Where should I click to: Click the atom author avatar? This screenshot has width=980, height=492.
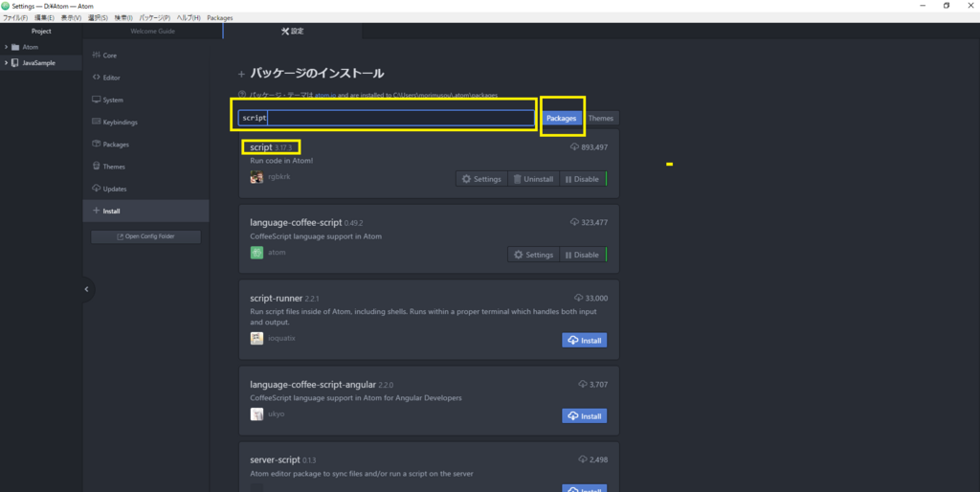pos(256,253)
